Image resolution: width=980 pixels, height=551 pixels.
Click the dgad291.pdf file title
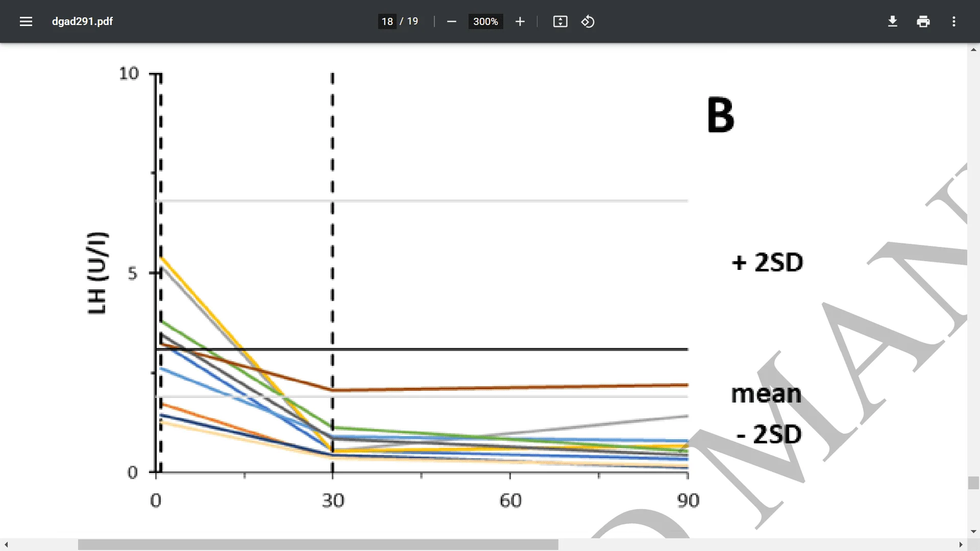click(82, 21)
